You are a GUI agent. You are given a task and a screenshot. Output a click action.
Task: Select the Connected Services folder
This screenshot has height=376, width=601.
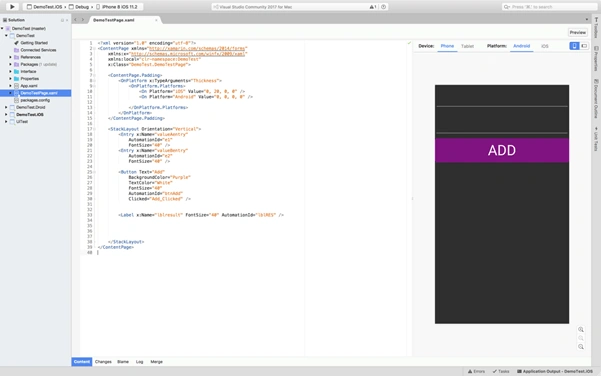[x=38, y=50]
